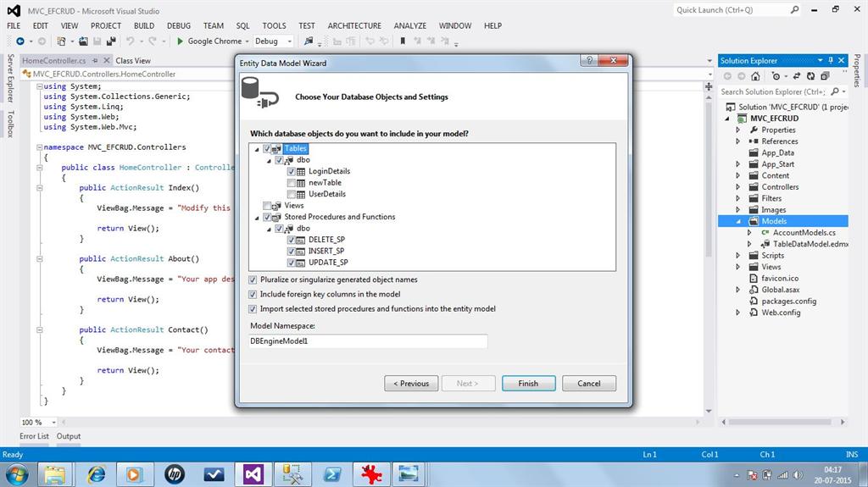Click split editor icon above scrollbar
The width and height of the screenshot is (868, 487).
[709, 86]
